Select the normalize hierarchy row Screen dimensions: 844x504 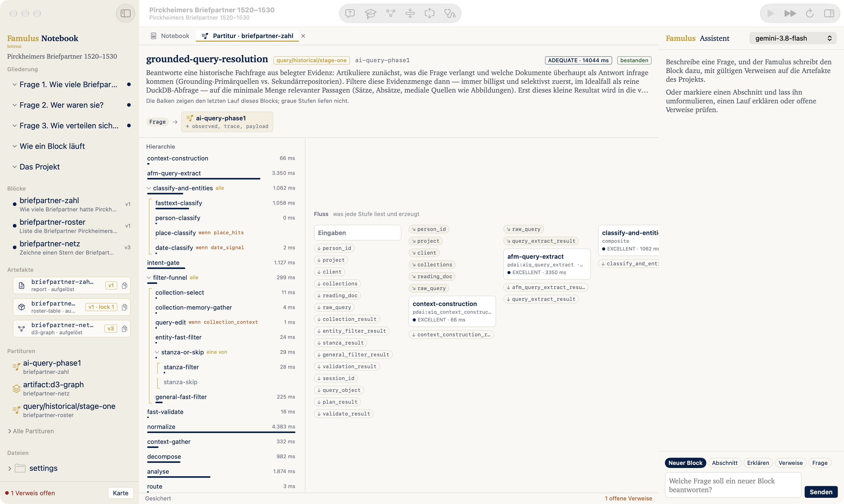coord(221,427)
